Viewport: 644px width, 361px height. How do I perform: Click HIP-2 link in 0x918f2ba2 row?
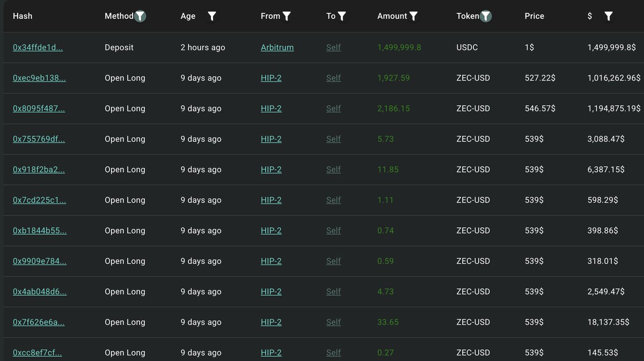tap(271, 170)
